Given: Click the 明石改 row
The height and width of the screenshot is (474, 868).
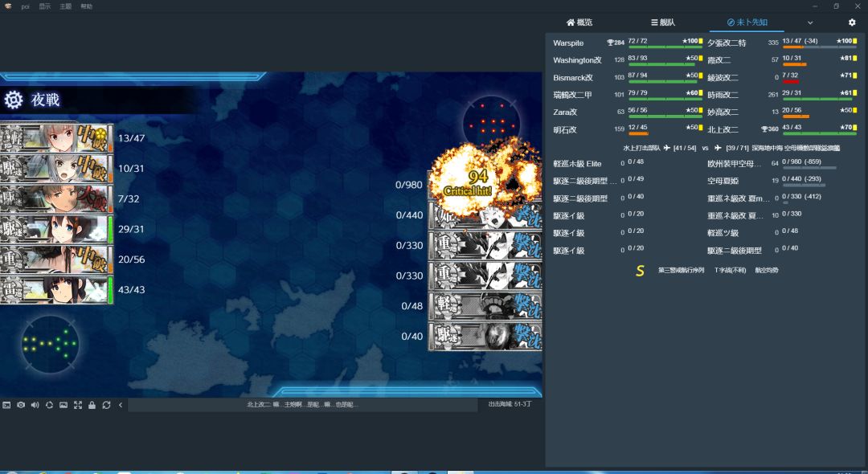Looking at the screenshot, I should pos(627,129).
